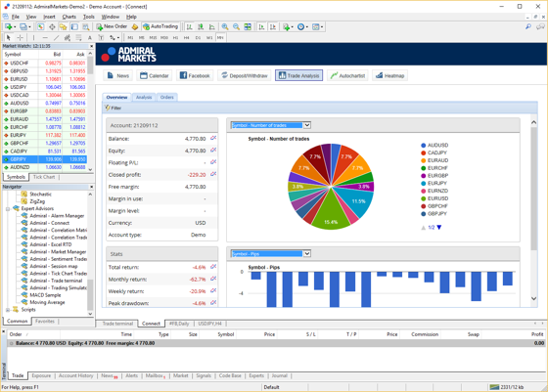548x392 pixels.
Task: Open the Strategy Tester toolbar icon
Action: tap(86, 26)
